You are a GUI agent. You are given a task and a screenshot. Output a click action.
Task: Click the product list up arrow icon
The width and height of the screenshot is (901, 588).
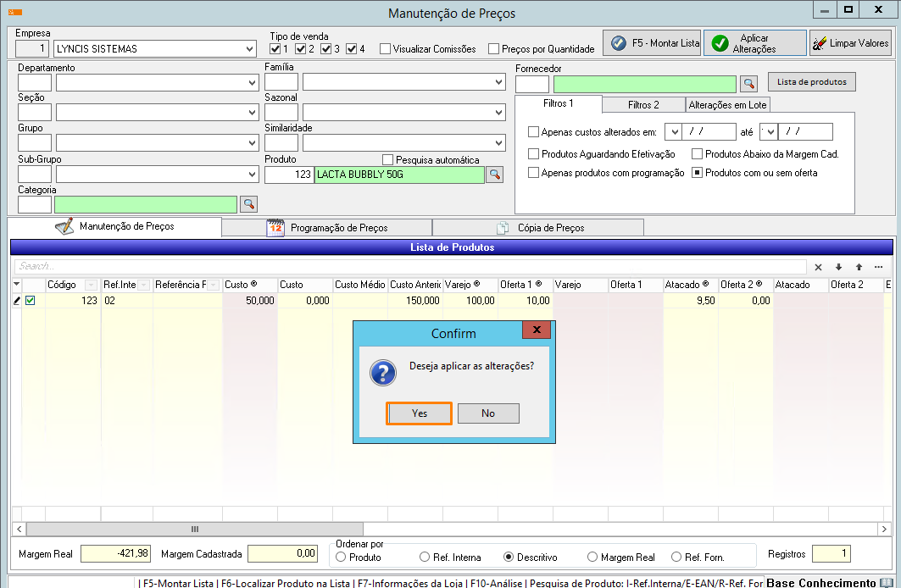[x=859, y=266]
